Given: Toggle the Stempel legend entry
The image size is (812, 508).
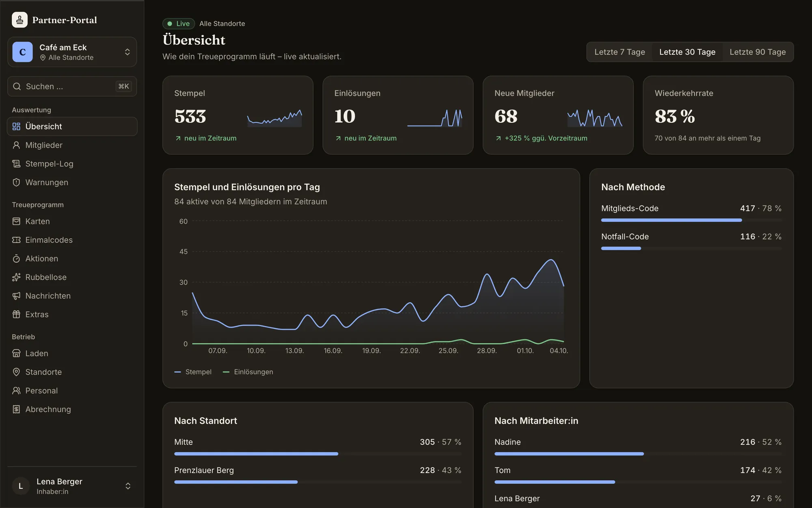Looking at the screenshot, I should [193, 372].
